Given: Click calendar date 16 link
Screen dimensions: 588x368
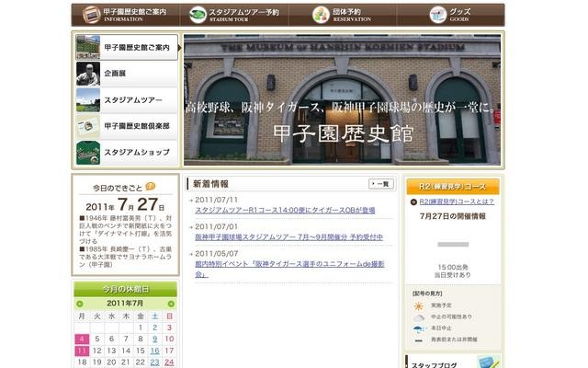Looking at the screenshot, I should [x=155, y=351].
